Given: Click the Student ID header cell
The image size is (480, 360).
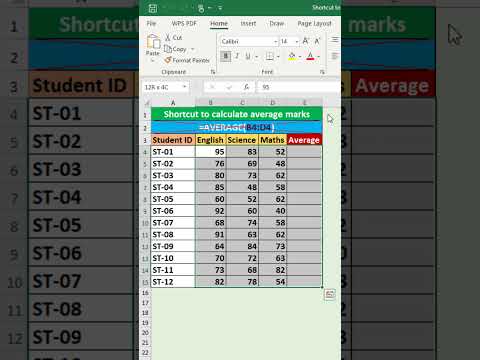Looking at the screenshot, I should [x=173, y=140].
